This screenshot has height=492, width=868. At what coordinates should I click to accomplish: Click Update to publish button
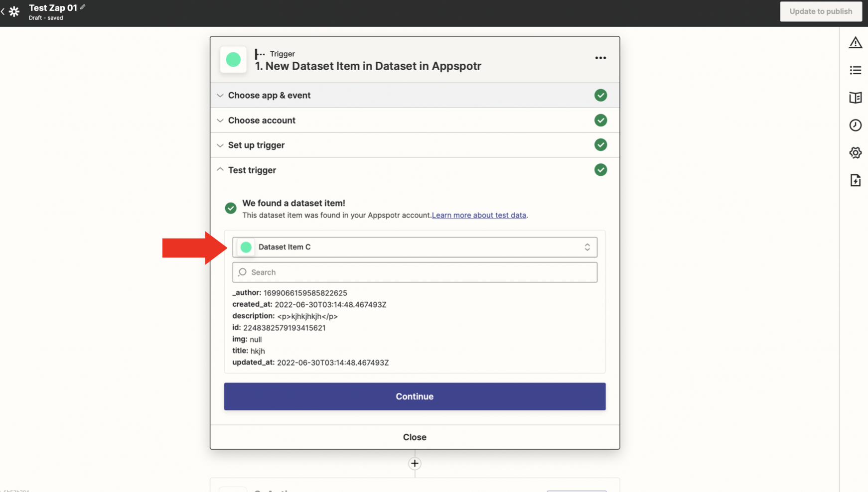[x=821, y=11]
